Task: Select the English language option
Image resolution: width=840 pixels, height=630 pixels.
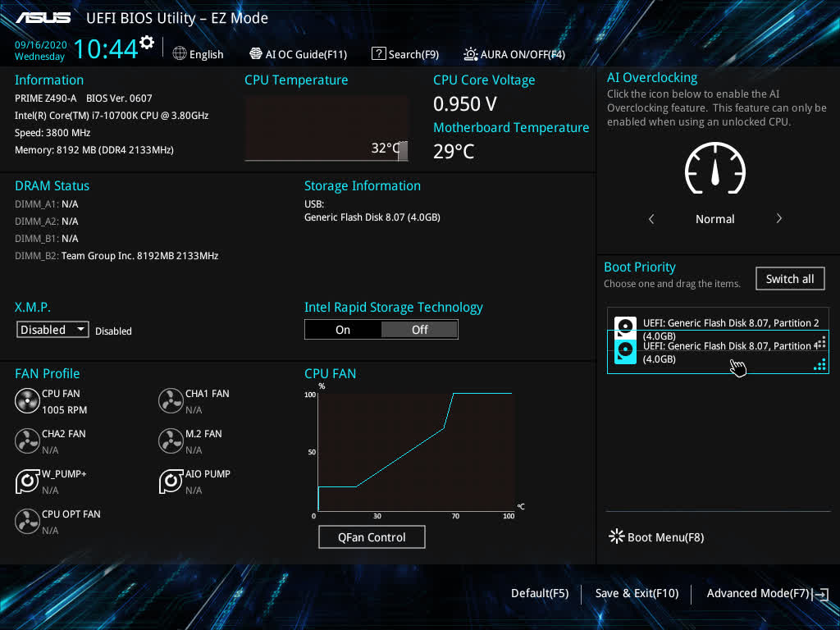Action: click(206, 55)
